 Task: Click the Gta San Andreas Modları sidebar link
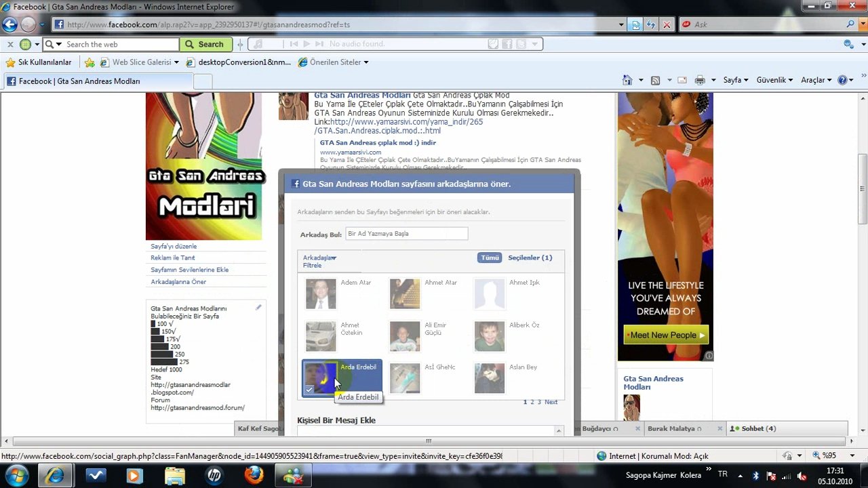[653, 382]
